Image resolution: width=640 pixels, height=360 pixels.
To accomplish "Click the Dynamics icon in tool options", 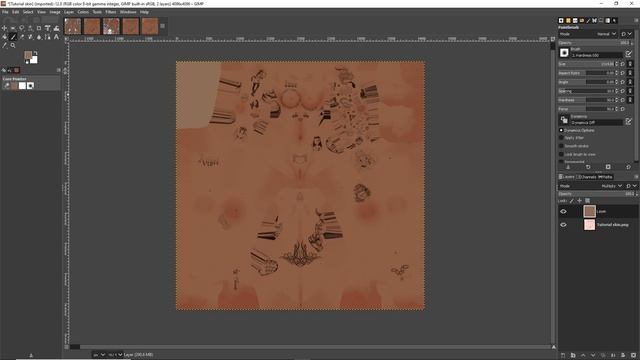I will 564,120.
